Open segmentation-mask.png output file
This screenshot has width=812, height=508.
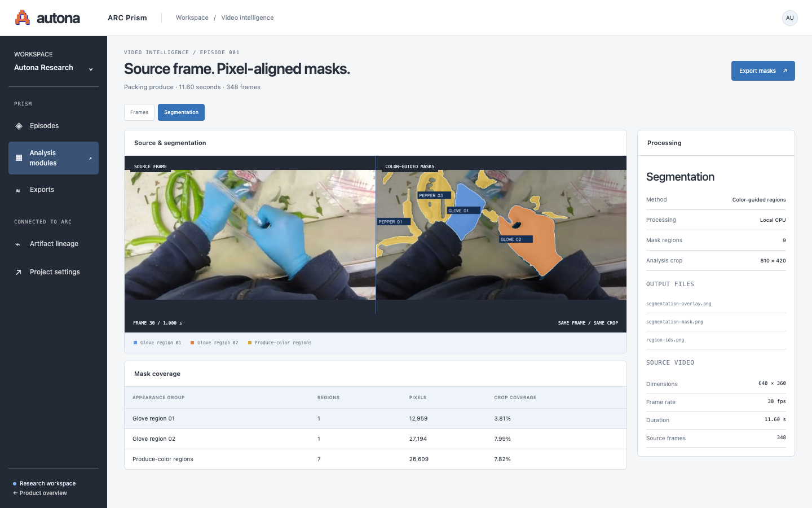click(x=674, y=322)
